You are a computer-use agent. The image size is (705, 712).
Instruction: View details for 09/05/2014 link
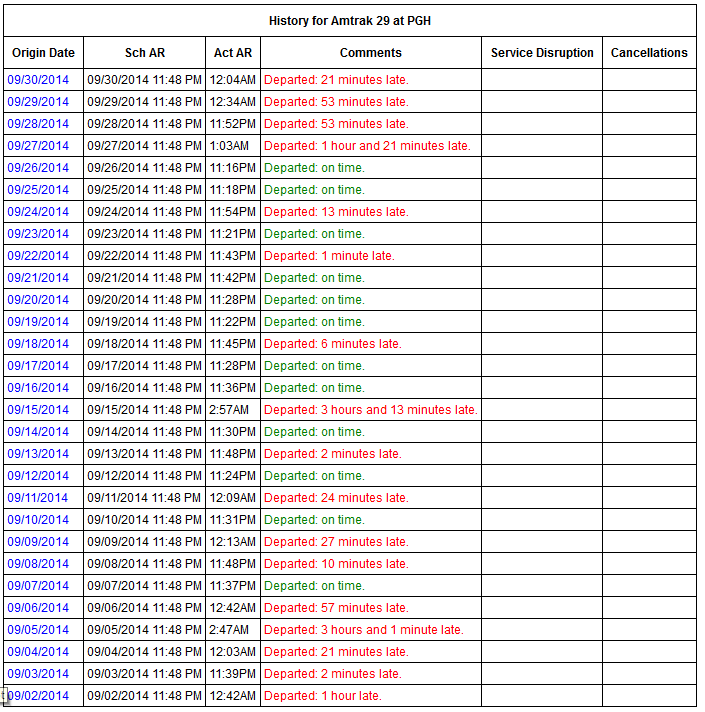(x=38, y=630)
